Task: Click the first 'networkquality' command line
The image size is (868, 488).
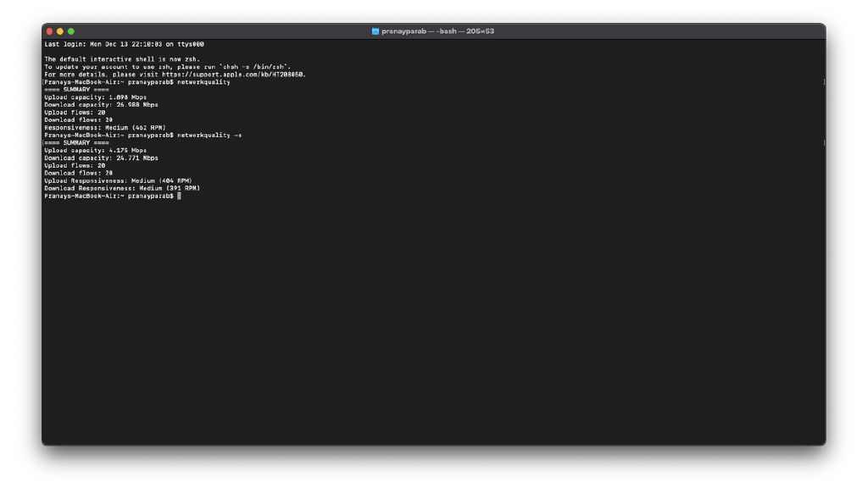Action: [x=137, y=82]
